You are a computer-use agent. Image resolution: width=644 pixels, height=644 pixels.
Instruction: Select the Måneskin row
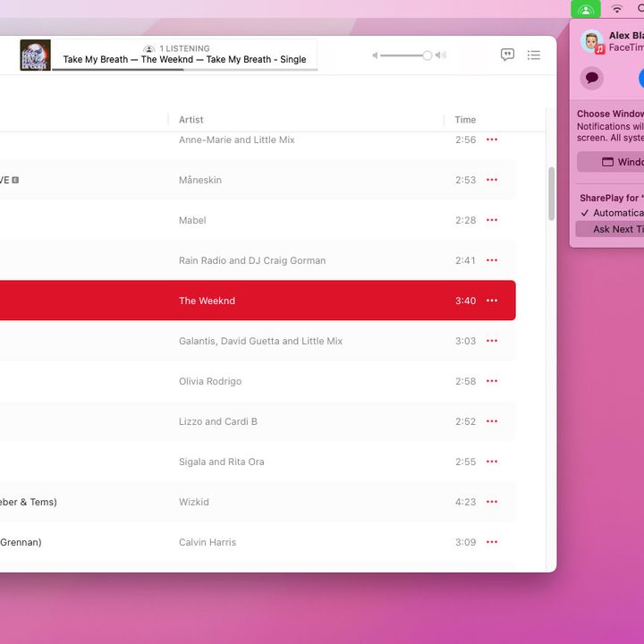[258, 180]
